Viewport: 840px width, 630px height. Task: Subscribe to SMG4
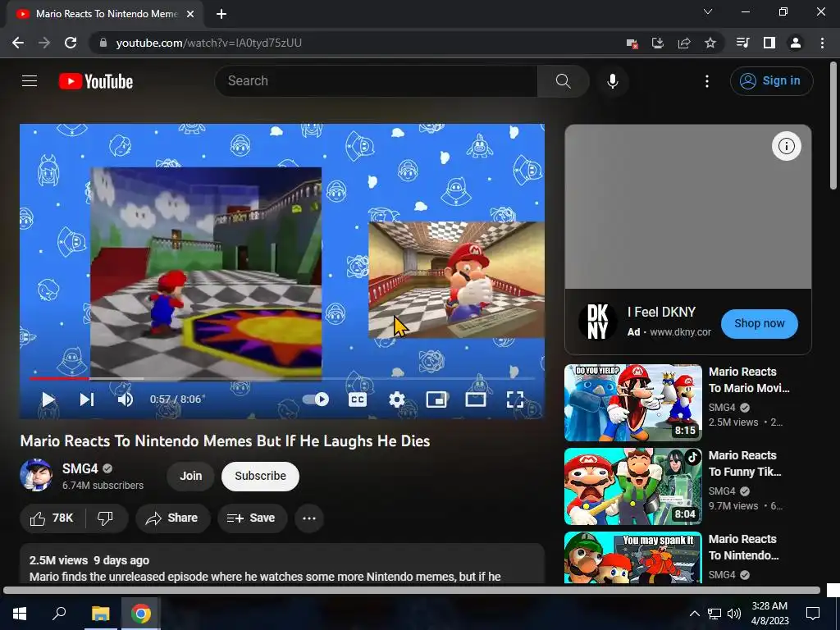pos(260,476)
